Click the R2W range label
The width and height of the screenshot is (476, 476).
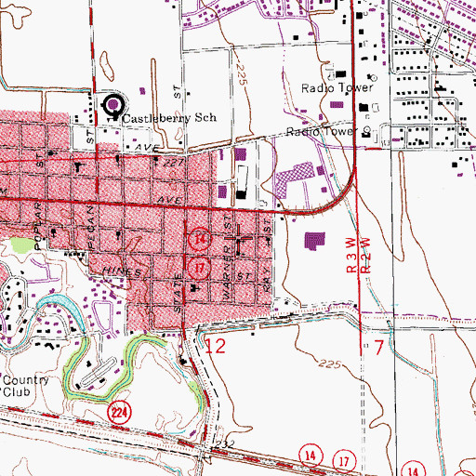point(365,255)
